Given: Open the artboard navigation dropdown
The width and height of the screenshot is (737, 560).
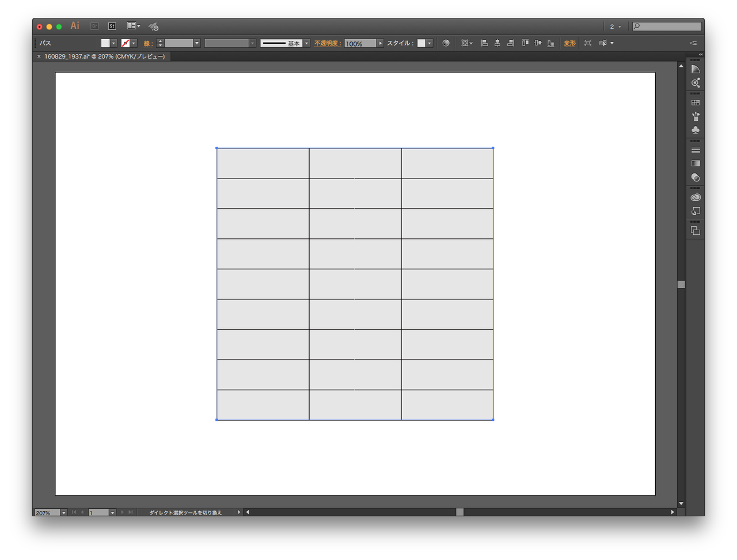Looking at the screenshot, I should click(113, 512).
